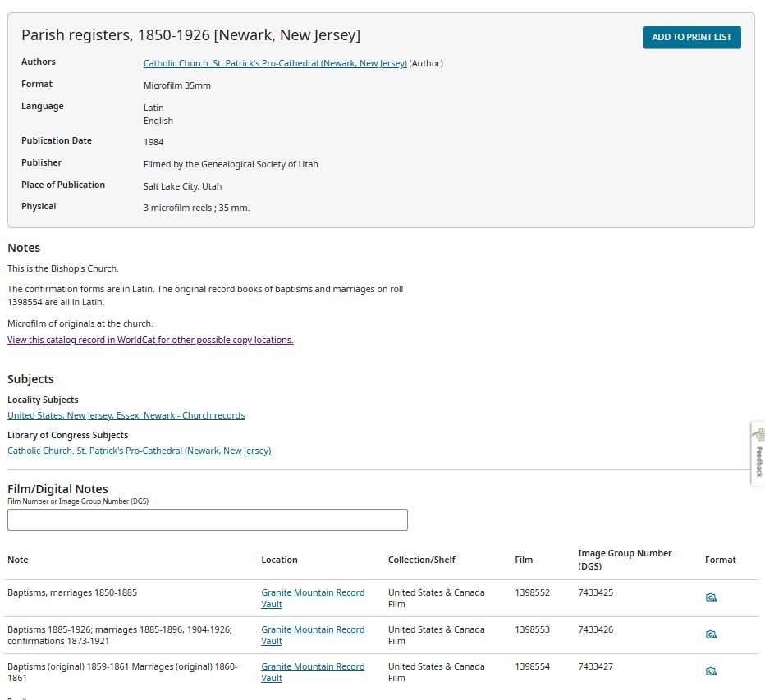Viewport: 765px width, 700px height.
Task: Open camera icon for film 1398554
Action: [x=711, y=671]
